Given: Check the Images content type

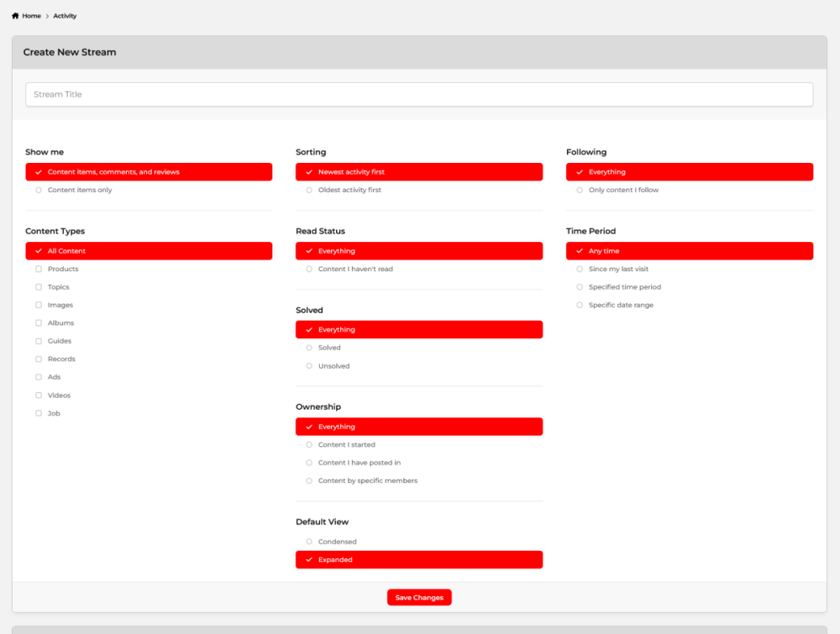Looking at the screenshot, I should coord(59,305).
